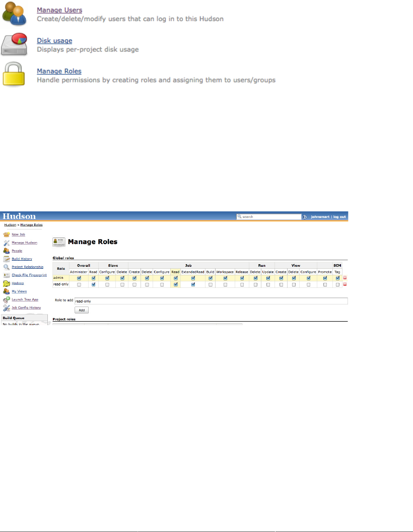413x532 pixels.
Task: Click the My Views sidebar icon
Action: 7,291
